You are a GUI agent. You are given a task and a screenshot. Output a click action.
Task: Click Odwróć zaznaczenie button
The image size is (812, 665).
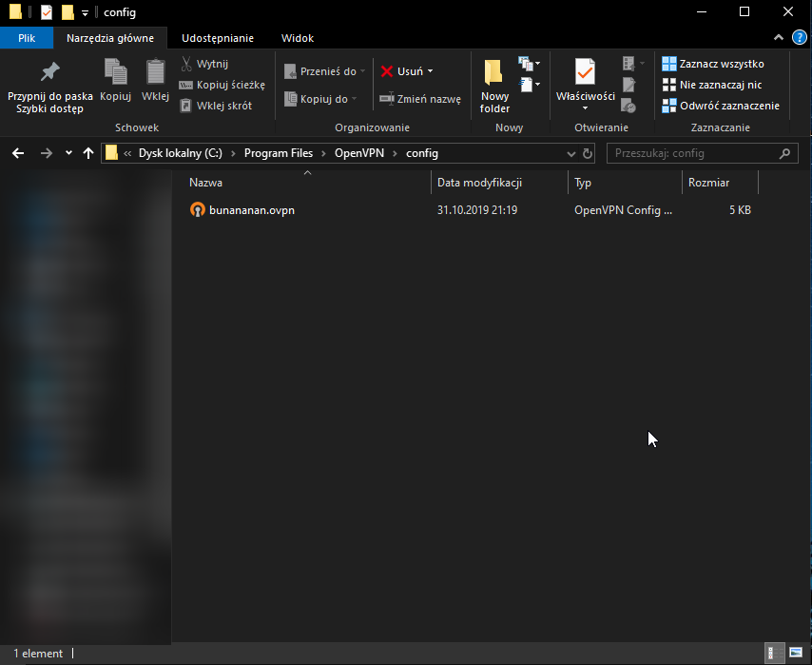(x=721, y=106)
